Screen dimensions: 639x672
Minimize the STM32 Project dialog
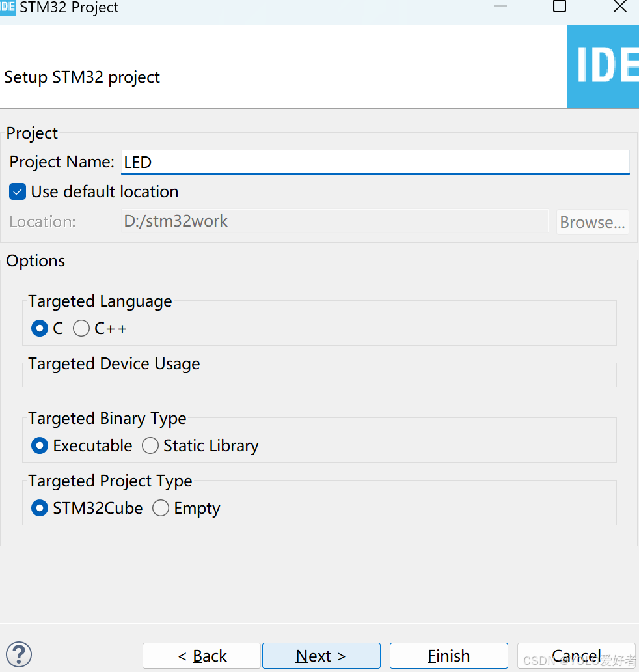pos(500,7)
